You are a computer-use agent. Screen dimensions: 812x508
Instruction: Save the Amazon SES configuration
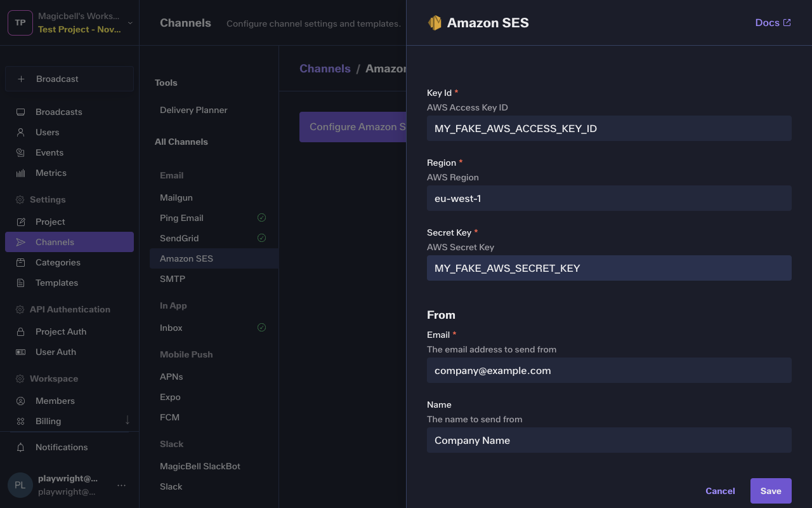[770, 491]
